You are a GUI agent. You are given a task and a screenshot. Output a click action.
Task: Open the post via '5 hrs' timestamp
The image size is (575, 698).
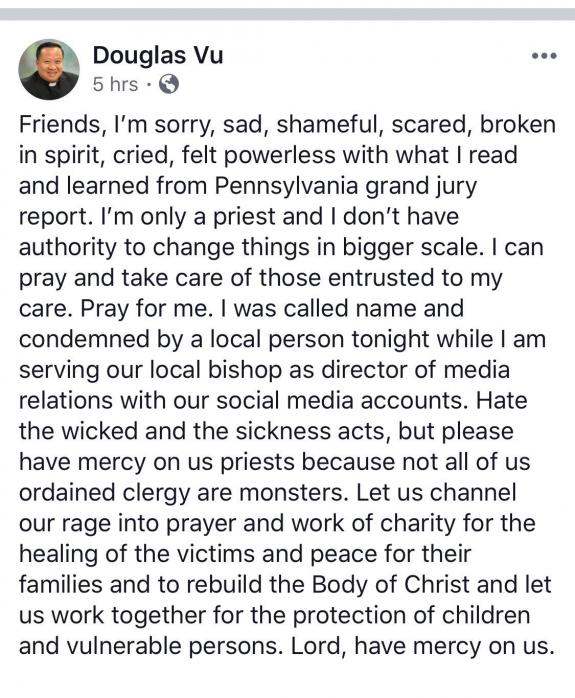[115, 84]
